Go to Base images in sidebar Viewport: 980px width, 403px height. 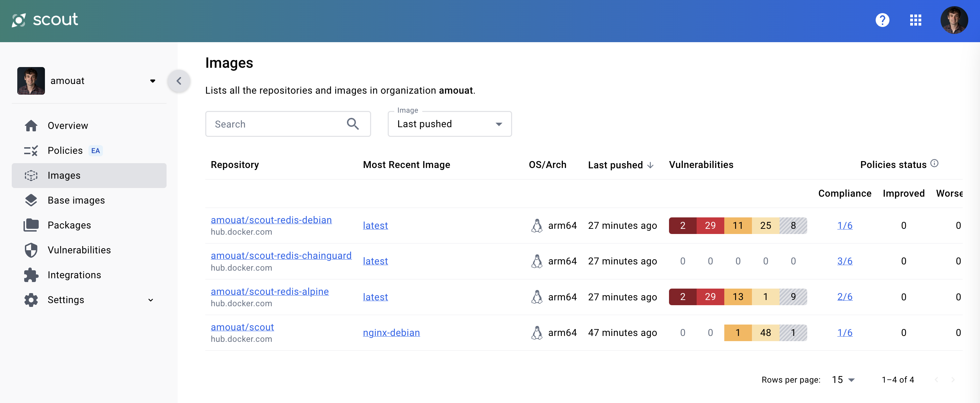(76, 200)
